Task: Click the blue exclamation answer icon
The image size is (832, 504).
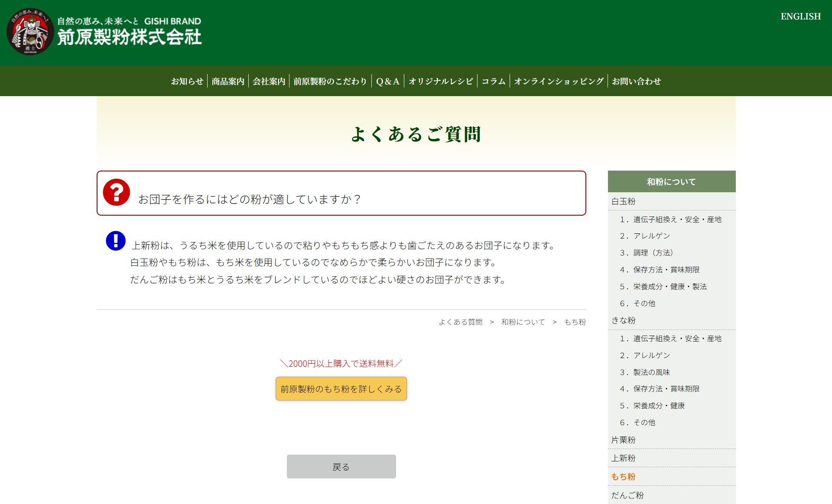Action: point(116,241)
